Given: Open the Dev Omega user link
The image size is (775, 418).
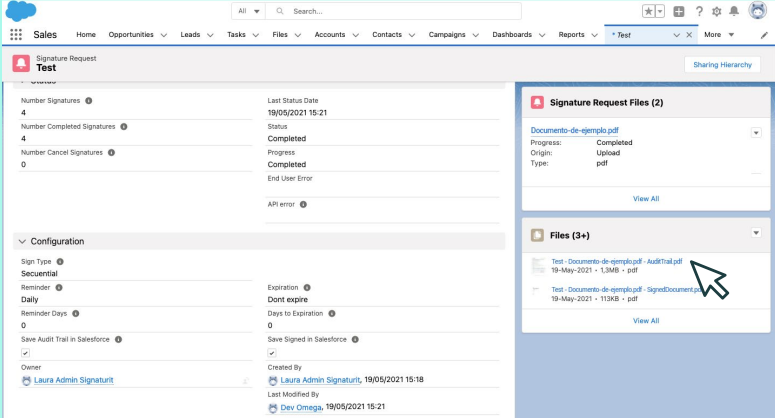Looking at the screenshot, I should tap(301, 408).
